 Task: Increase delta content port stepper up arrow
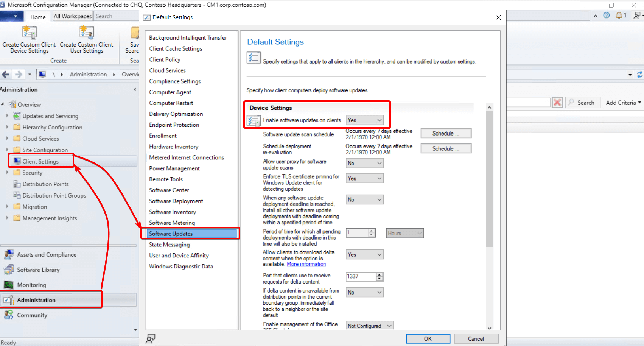(380, 274)
